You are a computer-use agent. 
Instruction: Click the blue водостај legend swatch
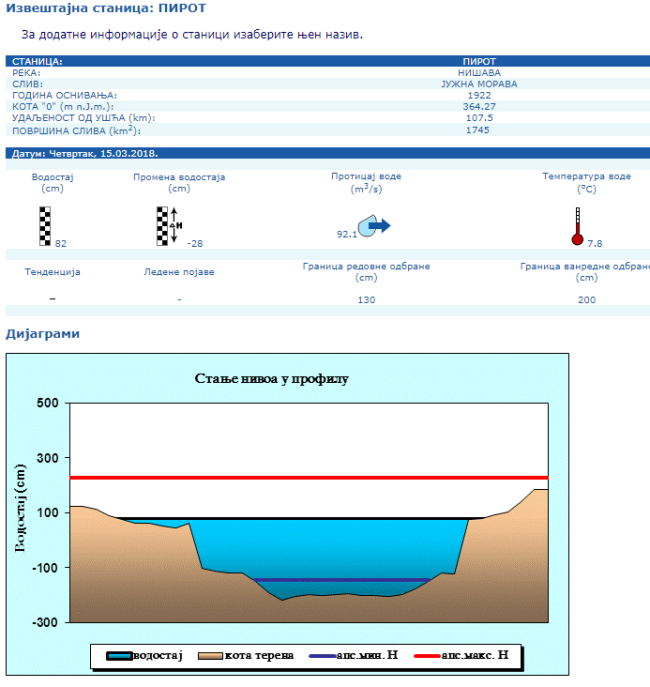tap(120, 656)
